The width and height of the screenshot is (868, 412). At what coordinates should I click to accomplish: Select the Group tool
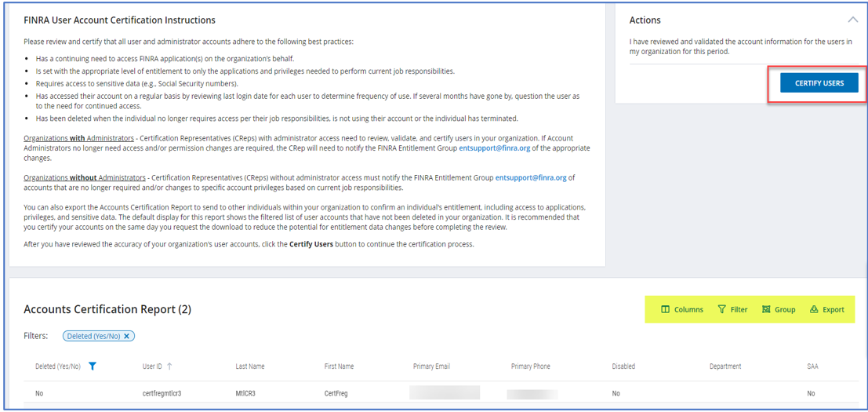click(778, 309)
